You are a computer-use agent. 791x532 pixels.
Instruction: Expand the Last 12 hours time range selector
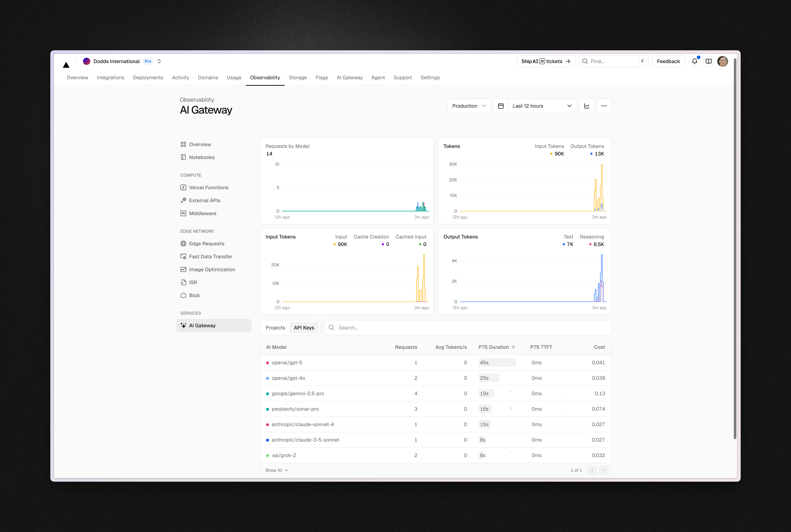point(542,106)
